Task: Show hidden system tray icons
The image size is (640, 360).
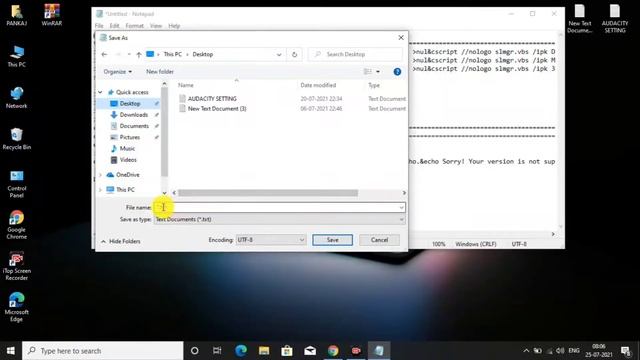Action: 526,351
